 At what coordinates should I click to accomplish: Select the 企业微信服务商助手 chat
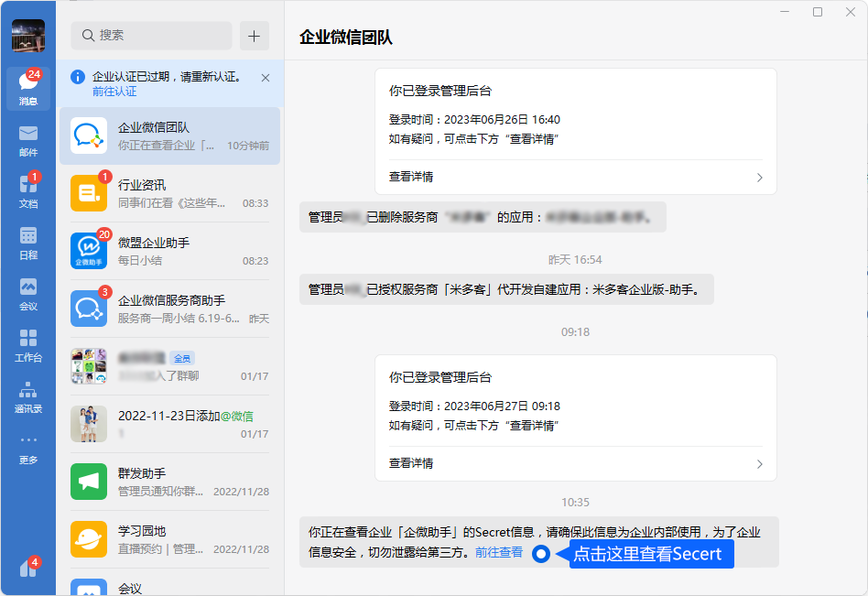(169, 309)
